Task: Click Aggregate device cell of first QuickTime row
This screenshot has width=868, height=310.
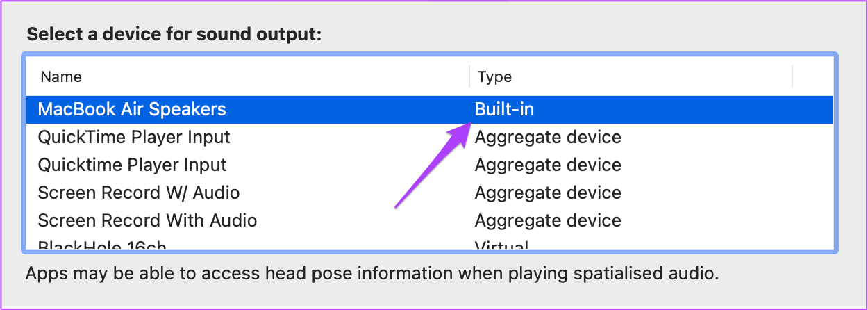Action: tap(548, 137)
